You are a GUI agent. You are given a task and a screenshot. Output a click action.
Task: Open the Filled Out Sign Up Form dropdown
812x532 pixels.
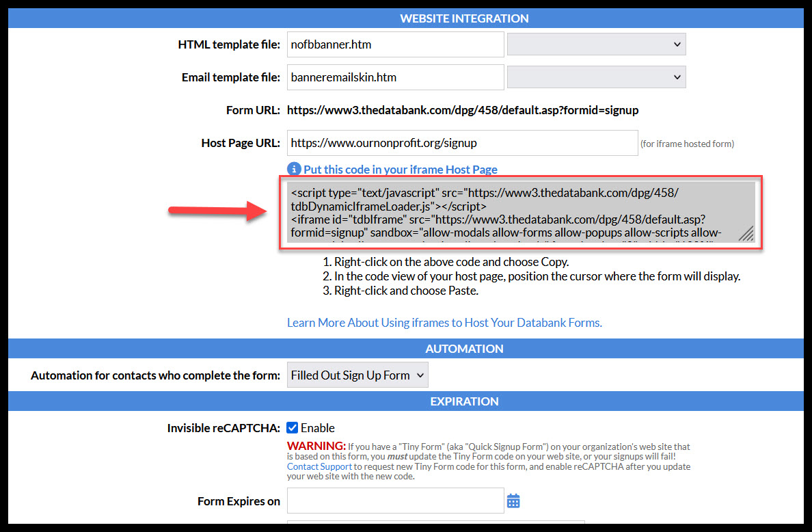(358, 375)
